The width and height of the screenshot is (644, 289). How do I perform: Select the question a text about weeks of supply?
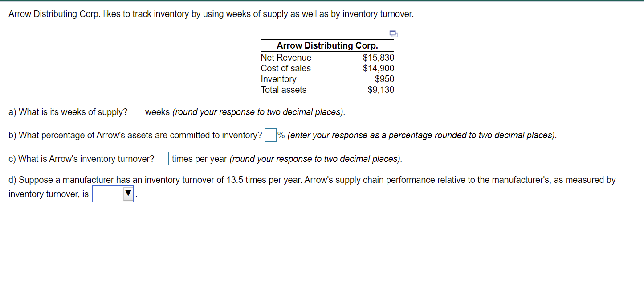[67, 111]
